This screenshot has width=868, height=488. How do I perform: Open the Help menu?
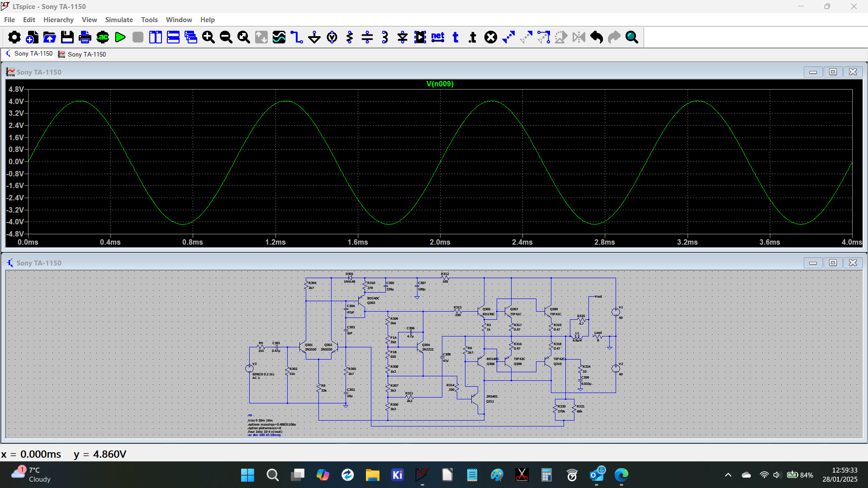click(208, 20)
